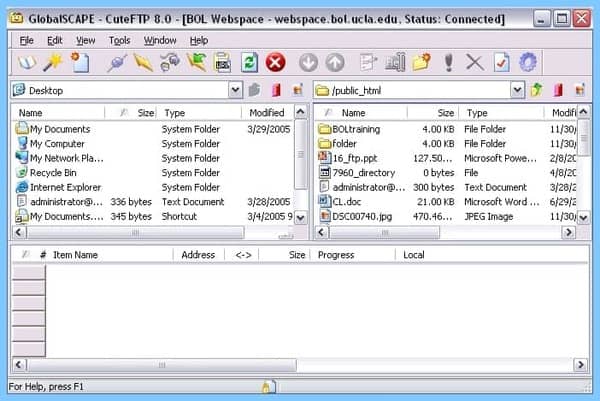This screenshot has width=600, height=401.
Task: Click remote pane scroll down arrow
Action: (583, 218)
